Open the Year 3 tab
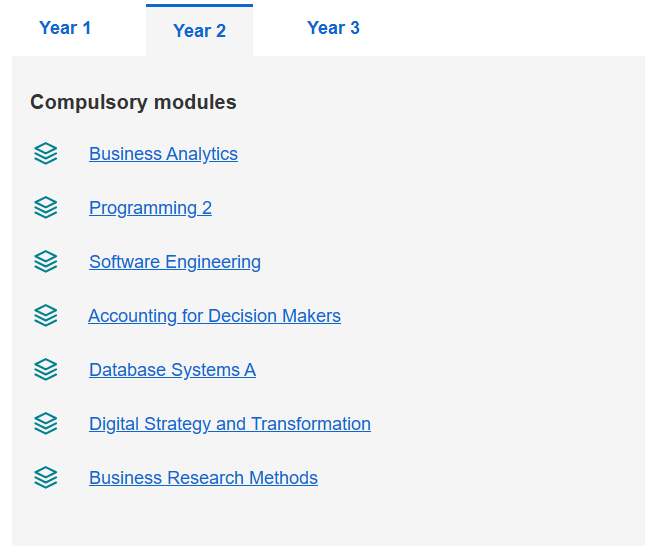Image resolution: width=654 pixels, height=553 pixels. 333,28
